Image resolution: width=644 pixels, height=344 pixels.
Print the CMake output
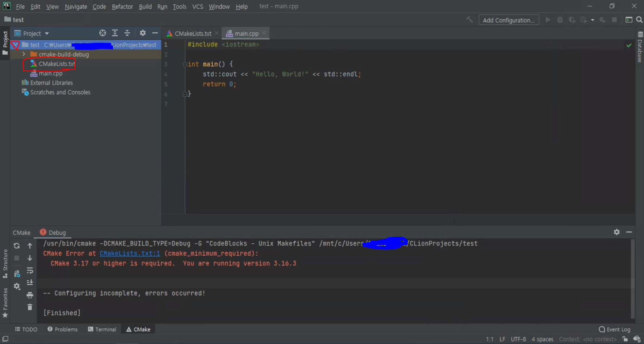coord(30,295)
